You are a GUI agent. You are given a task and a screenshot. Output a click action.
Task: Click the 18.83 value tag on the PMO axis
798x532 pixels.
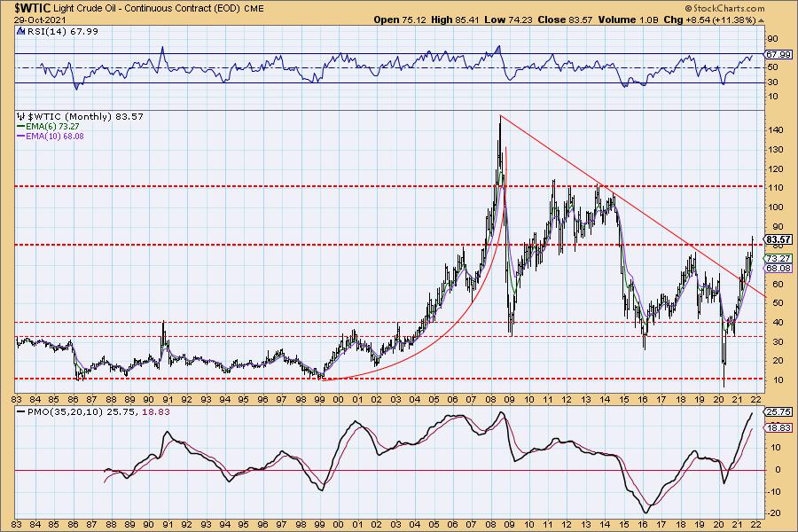[x=778, y=428]
